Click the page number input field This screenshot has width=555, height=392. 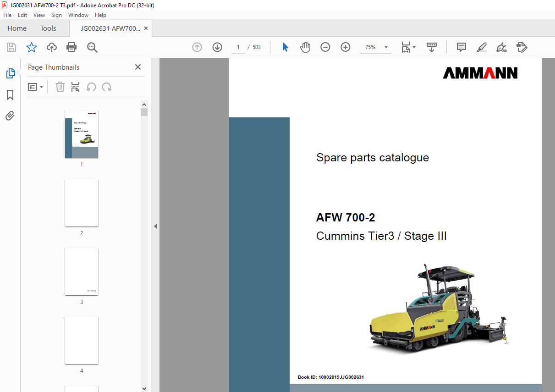tap(238, 47)
